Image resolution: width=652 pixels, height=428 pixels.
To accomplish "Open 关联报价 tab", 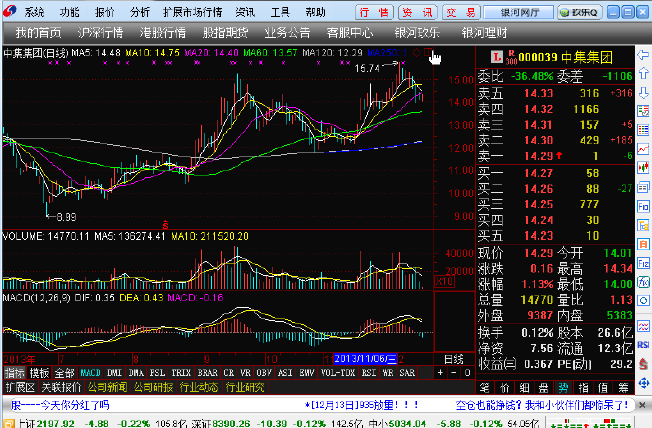I will pyautogui.click(x=61, y=388).
